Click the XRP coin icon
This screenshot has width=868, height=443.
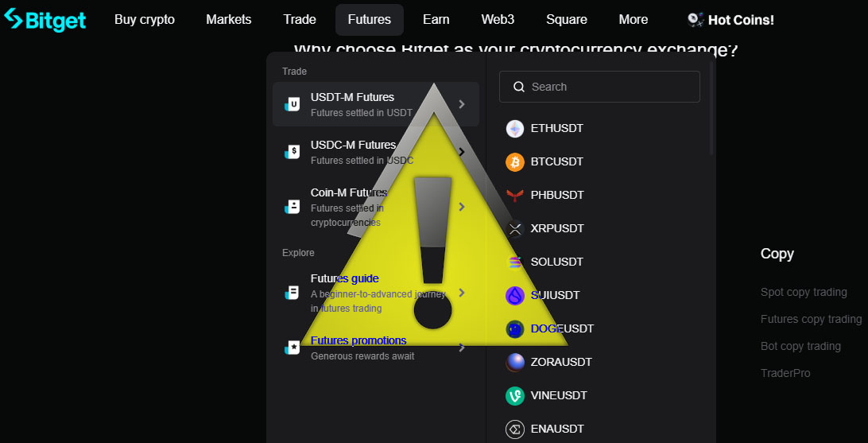515,229
